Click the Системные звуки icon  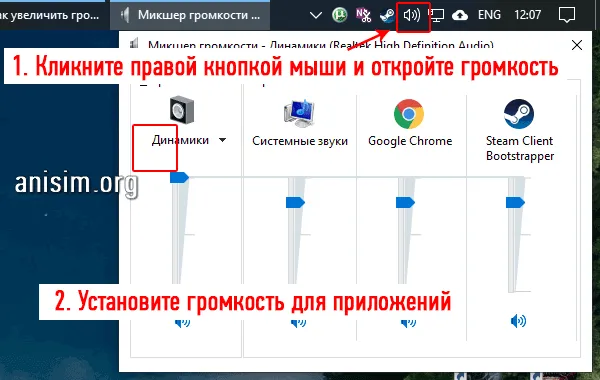[299, 113]
